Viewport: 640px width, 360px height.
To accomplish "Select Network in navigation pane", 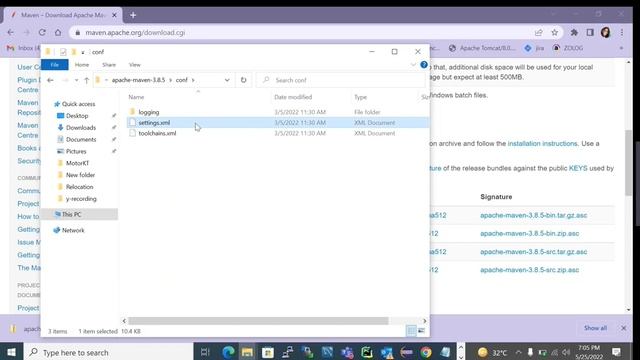I will coord(73,230).
